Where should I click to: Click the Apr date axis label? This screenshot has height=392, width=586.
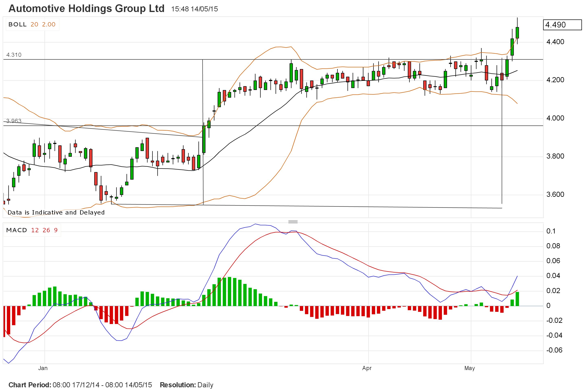(x=367, y=368)
